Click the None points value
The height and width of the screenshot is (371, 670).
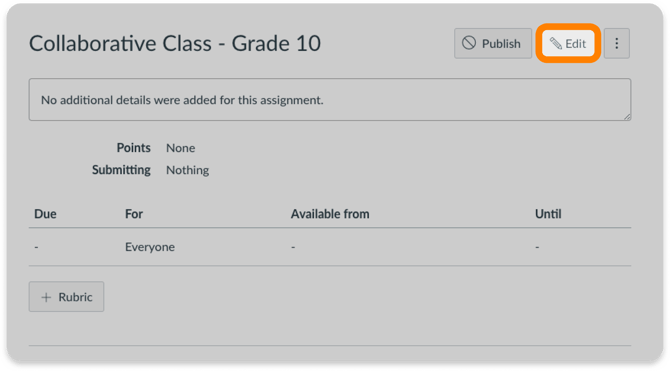pyautogui.click(x=180, y=148)
